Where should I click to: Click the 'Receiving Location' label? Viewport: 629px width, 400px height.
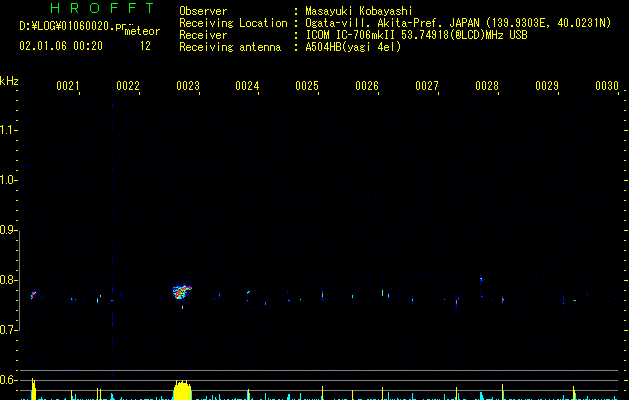coord(233,23)
